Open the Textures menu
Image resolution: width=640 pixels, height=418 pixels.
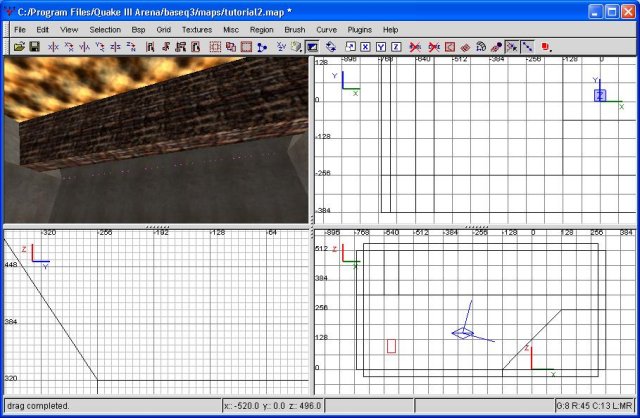point(197,29)
